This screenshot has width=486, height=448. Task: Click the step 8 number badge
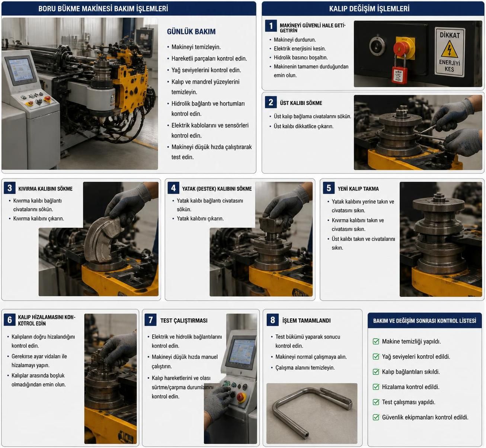tap(273, 320)
